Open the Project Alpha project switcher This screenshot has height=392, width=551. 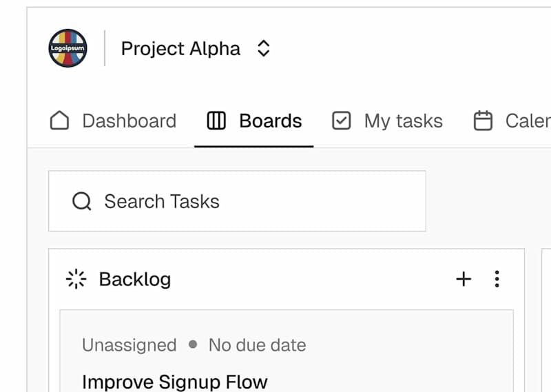(x=180, y=49)
